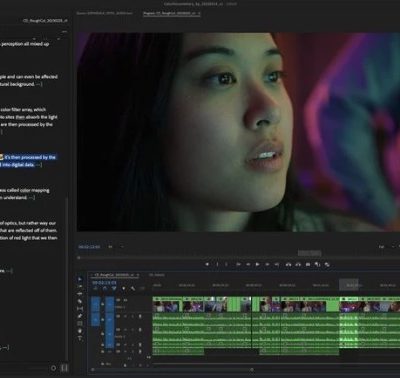
Task: Select the first video clip thumbnail in timeline
Action: coord(167,306)
